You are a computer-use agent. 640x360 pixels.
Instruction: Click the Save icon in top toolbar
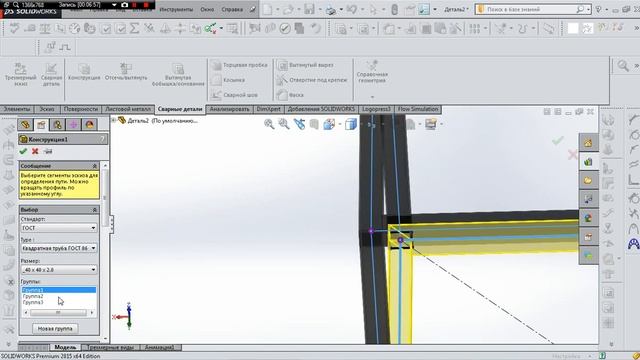(309, 9)
